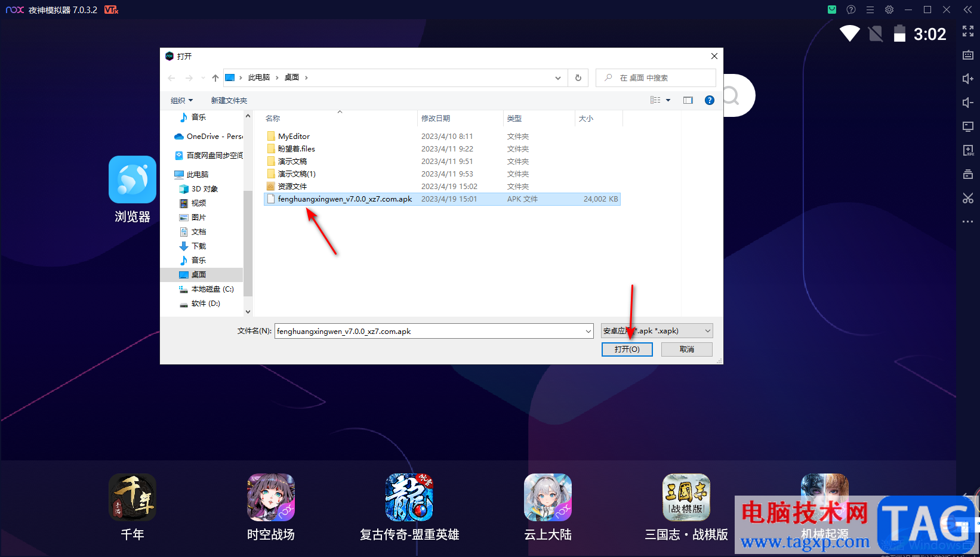Launch 三国志·战棋版 game icon

(686, 497)
